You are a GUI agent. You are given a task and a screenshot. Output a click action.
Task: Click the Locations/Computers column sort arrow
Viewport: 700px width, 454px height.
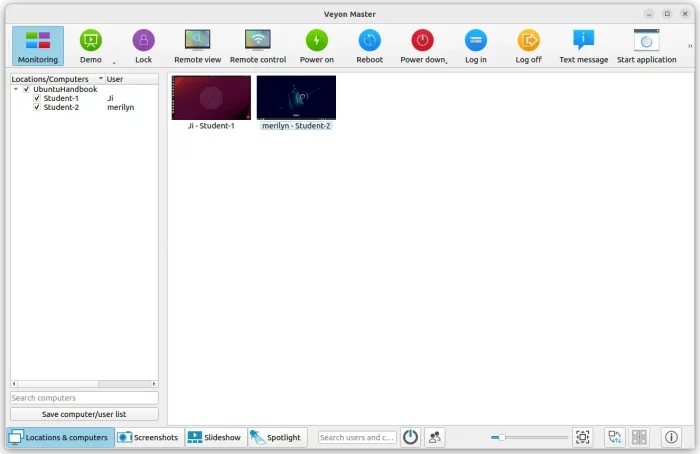coord(100,79)
